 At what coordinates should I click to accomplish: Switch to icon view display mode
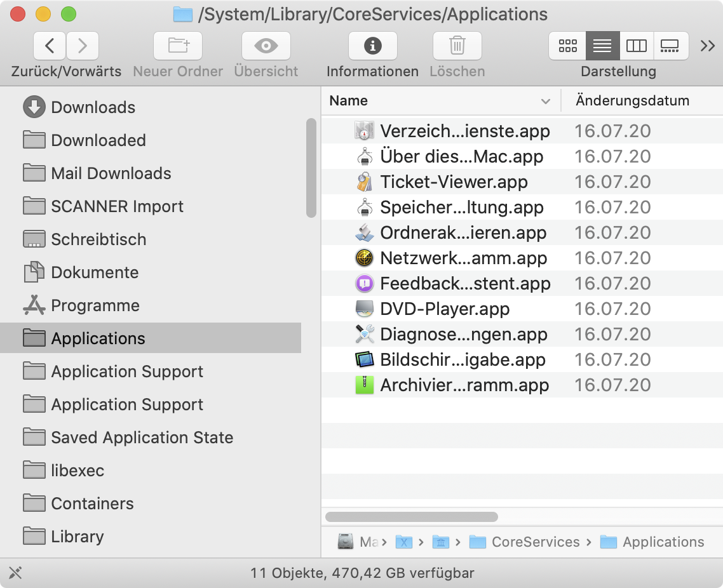click(567, 46)
